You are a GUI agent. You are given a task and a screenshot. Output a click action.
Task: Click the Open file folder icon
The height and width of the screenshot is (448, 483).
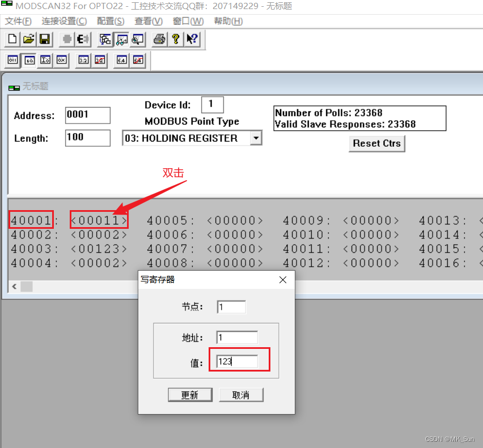pos(29,39)
